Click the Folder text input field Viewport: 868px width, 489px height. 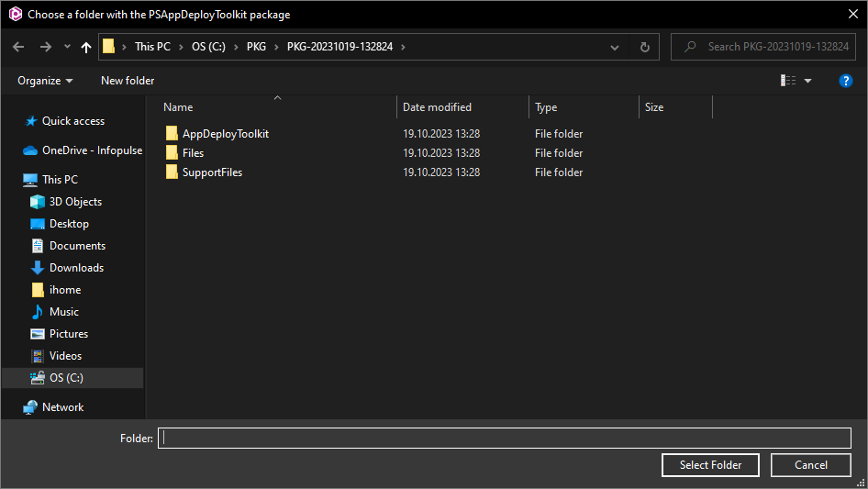(x=505, y=438)
